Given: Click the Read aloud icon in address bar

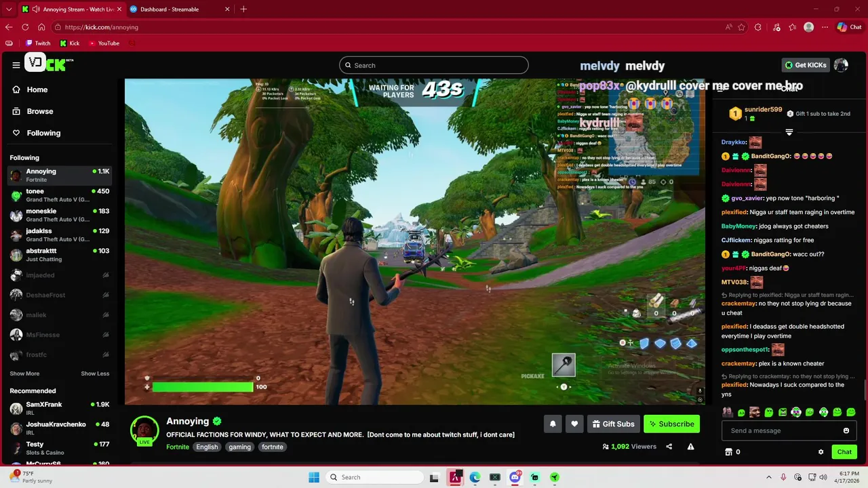Looking at the screenshot, I should [728, 27].
